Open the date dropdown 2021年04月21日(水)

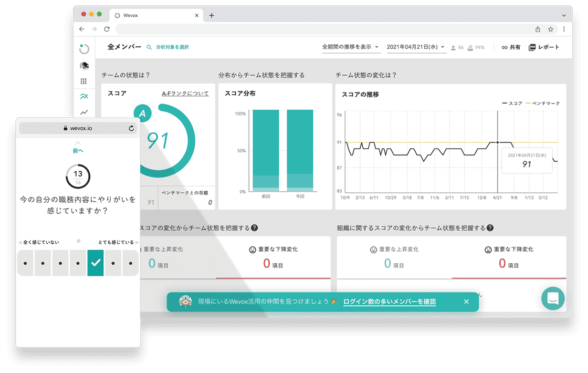coord(416,47)
